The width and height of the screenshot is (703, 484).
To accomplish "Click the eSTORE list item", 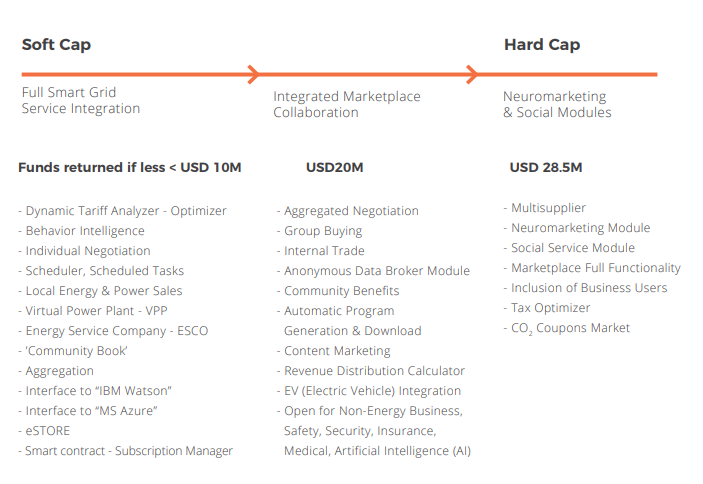I will (x=44, y=431).
